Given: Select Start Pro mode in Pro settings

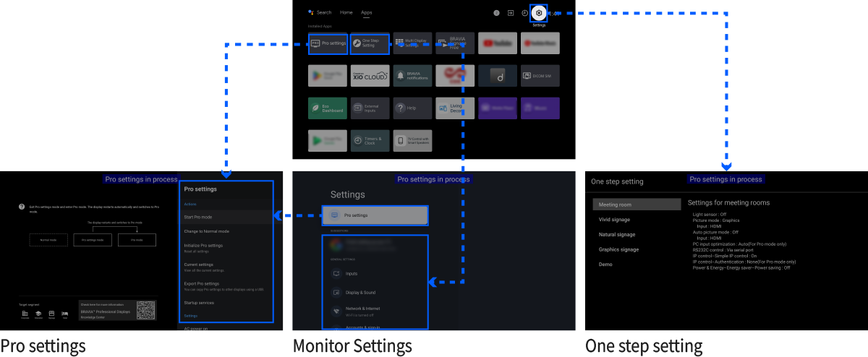Looking at the screenshot, I should point(226,217).
